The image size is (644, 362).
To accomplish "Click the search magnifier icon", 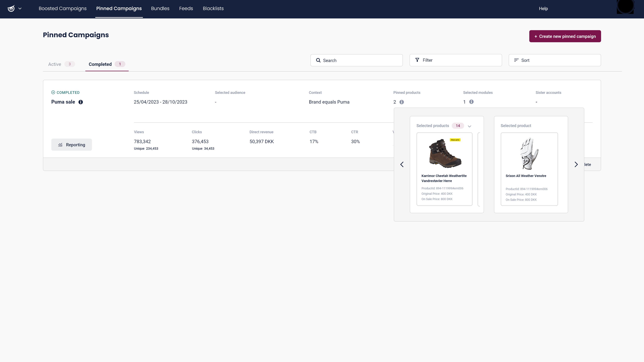I will [318, 60].
